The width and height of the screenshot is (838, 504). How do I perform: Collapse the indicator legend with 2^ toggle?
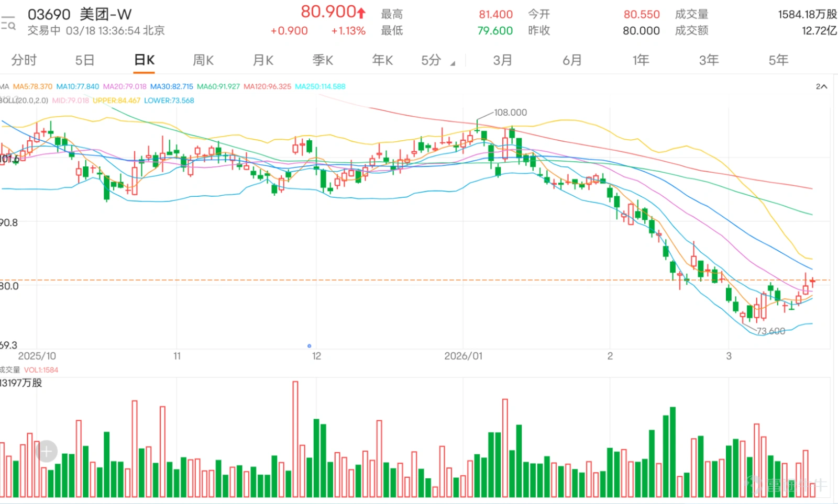(x=821, y=86)
